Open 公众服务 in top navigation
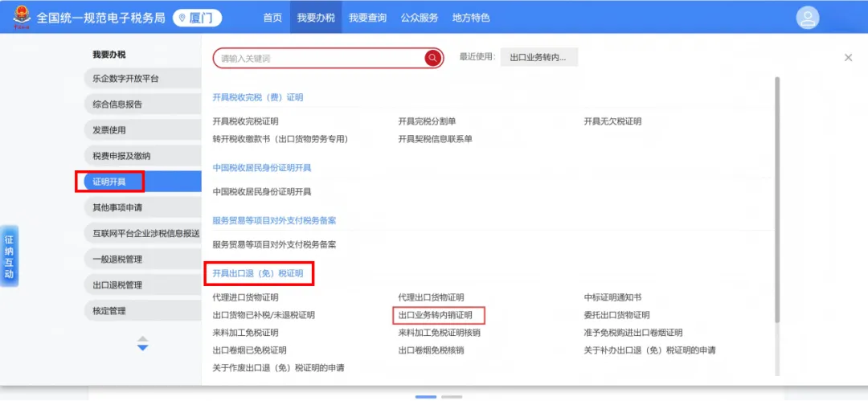Image resolution: width=868 pixels, height=401 pixels. (x=420, y=18)
